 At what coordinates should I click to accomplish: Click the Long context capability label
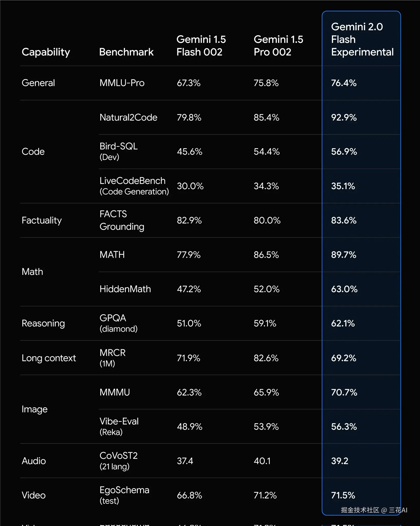point(49,358)
